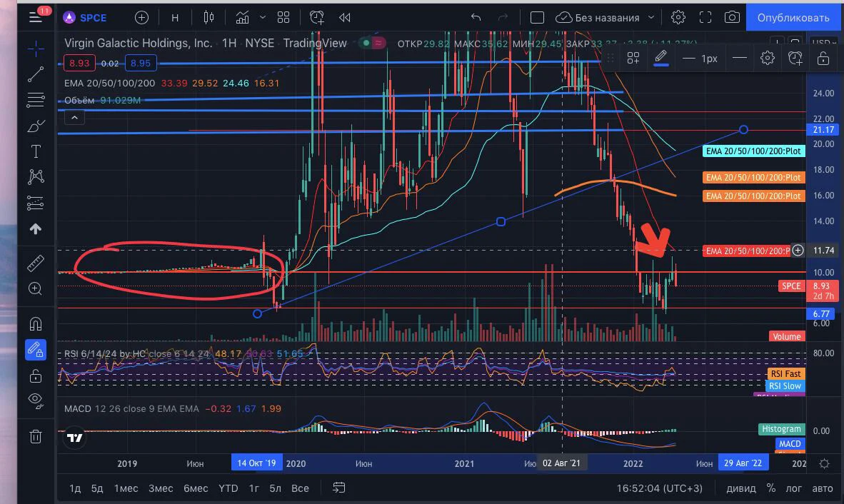Screen dimensions: 844x504
Task: Open the main menu hamburger icon
Action: point(36,17)
